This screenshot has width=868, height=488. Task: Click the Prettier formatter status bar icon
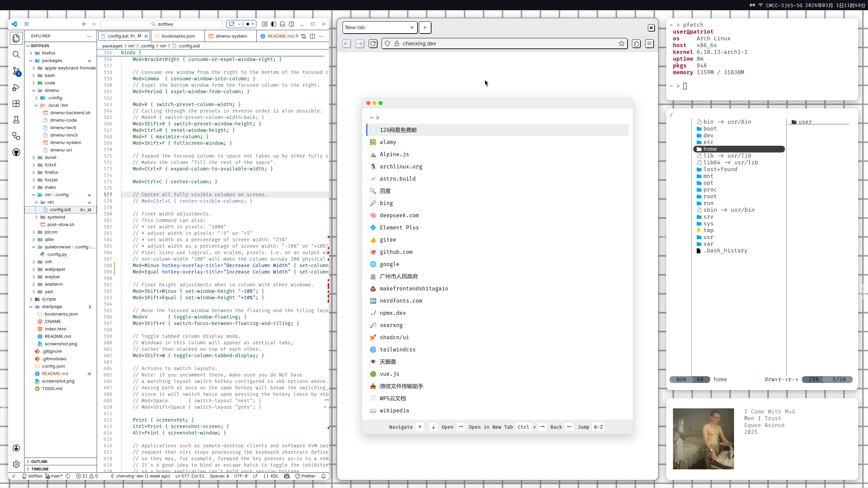[305, 476]
